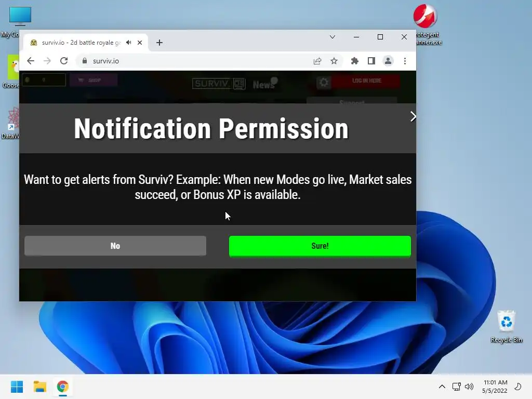Open the notification moon icon in the tray

pyautogui.click(x=518, y=387)
